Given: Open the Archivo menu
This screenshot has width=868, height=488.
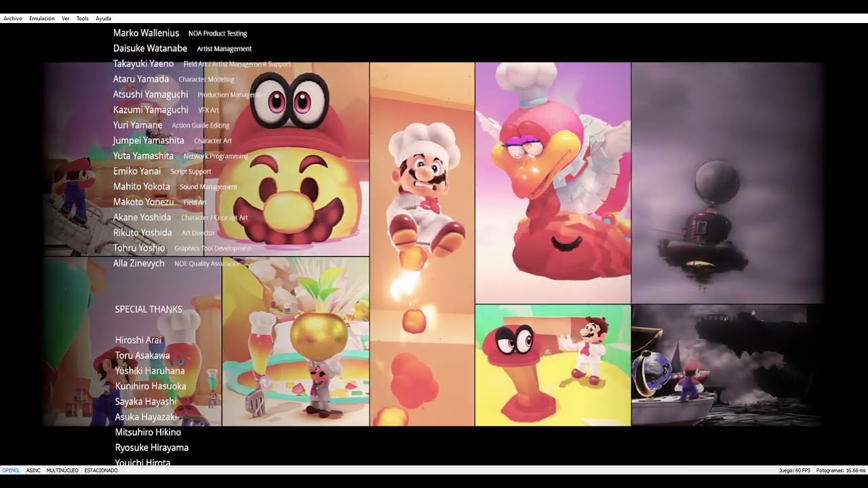Looking at the screenshot, I should click(13, 18).
